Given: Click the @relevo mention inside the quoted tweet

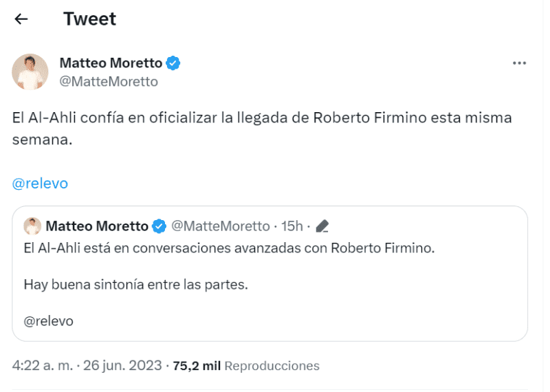Looking at the screenshot, I should (x=48, y=320).
